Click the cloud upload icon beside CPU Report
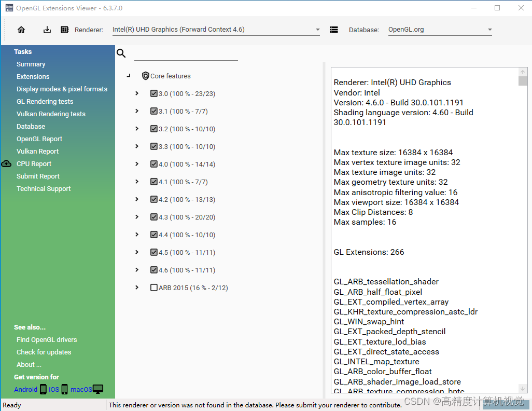 pyautogui.click(x=6, y=163)
